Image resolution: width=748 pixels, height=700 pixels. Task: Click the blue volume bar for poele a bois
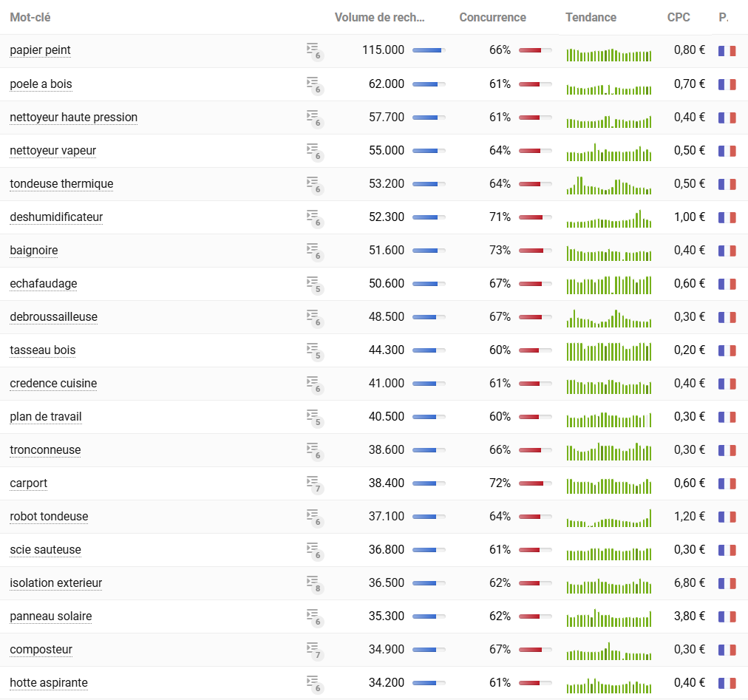[429, 84]
